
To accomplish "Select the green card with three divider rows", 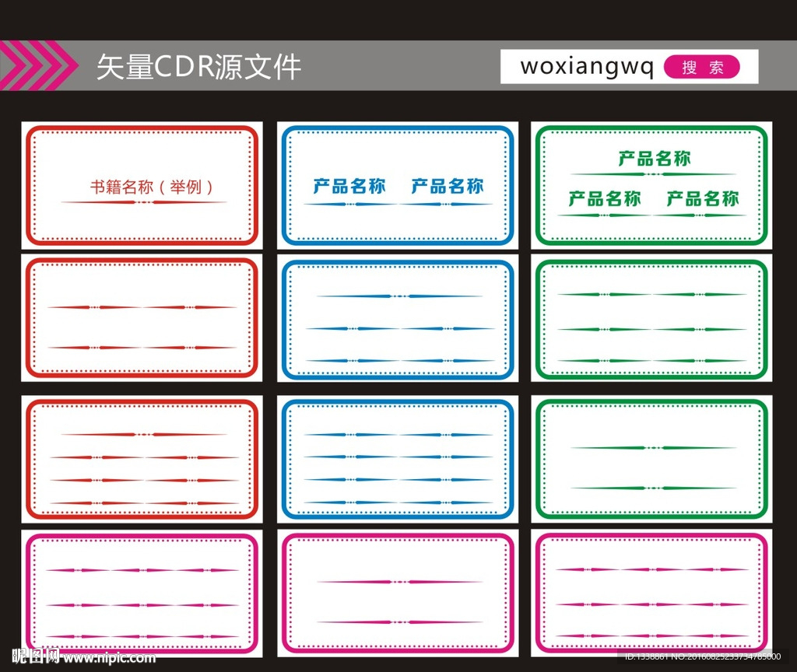I will point(651,318).
